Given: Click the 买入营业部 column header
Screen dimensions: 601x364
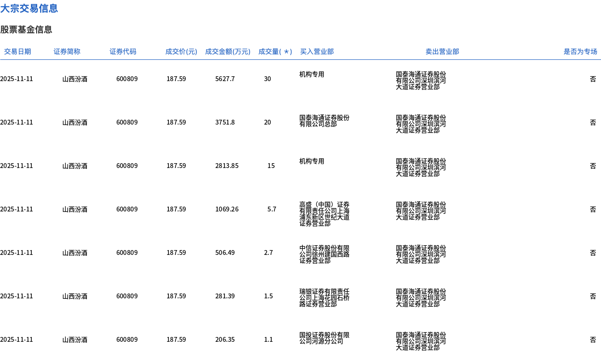Looking at the screenshot, I should click(317, 52).
